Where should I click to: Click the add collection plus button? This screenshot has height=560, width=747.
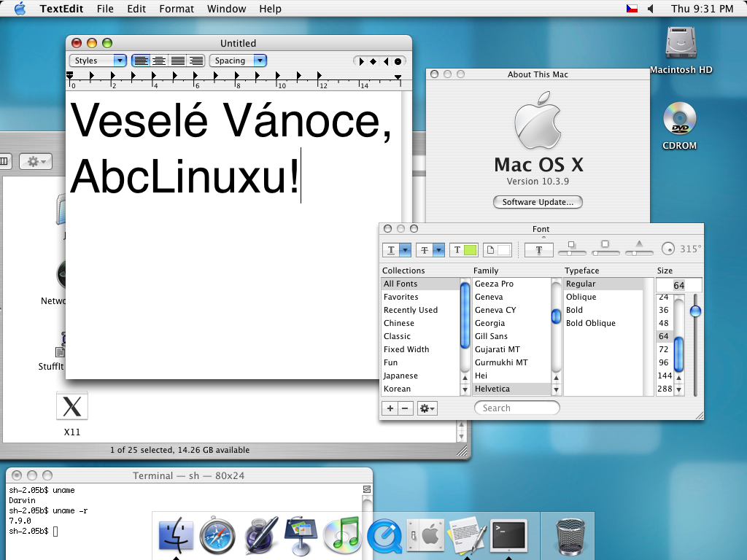[390, 408]
